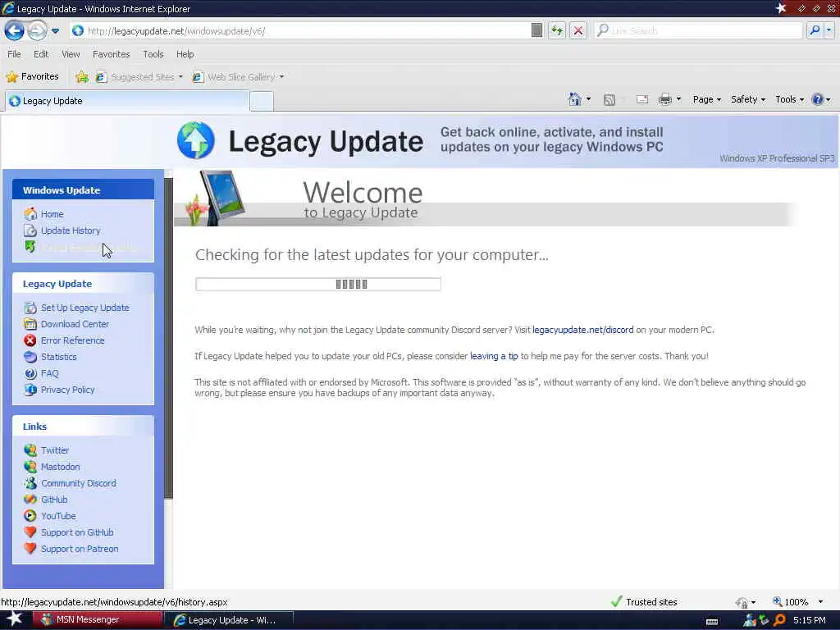The height and width of the screenshot is (630, 840).
Task: Open the Download Center link
Action: click(x=75, y=324)
